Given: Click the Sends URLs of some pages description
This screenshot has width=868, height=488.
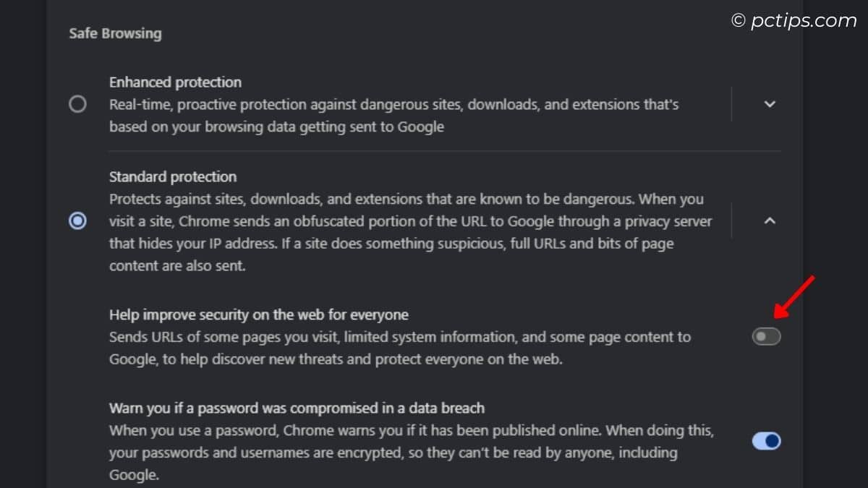Looking at the screenshot, I should coord(399,348).
